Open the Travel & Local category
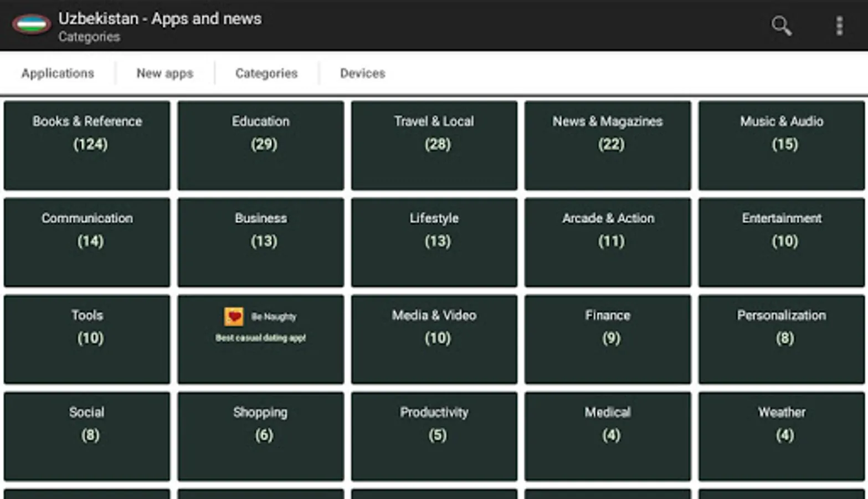Image resolution: width=868 pixels, height=499 pixels. [x=434, y=145]
